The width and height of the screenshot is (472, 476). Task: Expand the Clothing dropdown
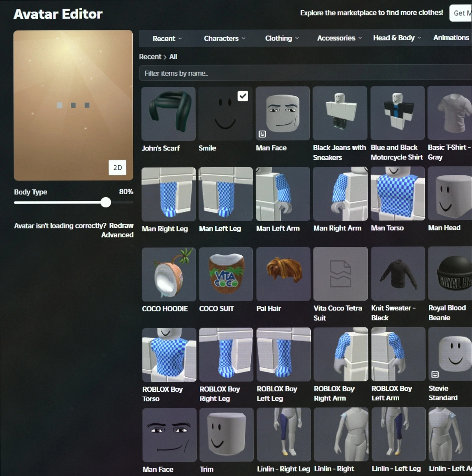282,38
